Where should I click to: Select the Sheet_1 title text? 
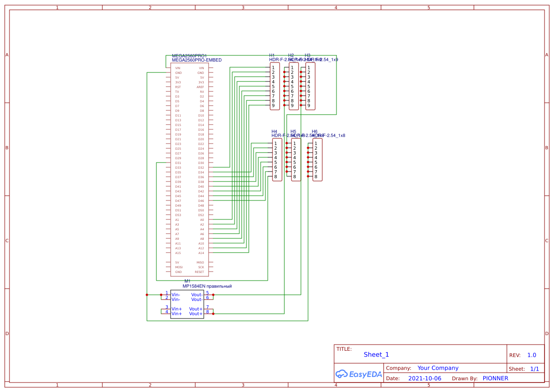[376, 355]
